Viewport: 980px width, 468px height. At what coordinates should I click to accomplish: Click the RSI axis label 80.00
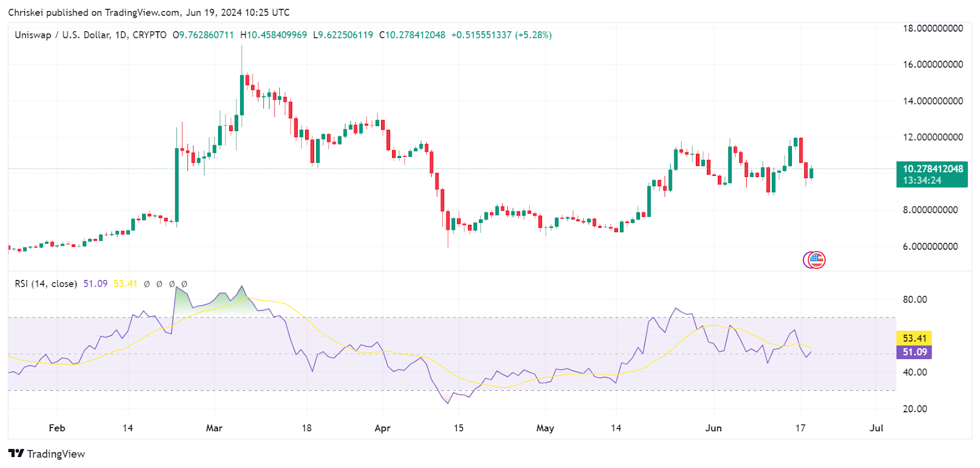[x=915, y=300]
